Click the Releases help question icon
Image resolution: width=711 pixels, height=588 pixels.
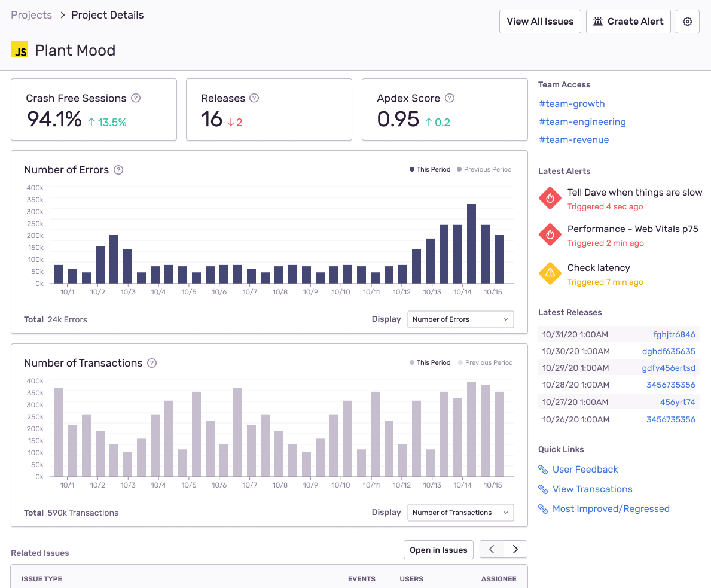254,98
